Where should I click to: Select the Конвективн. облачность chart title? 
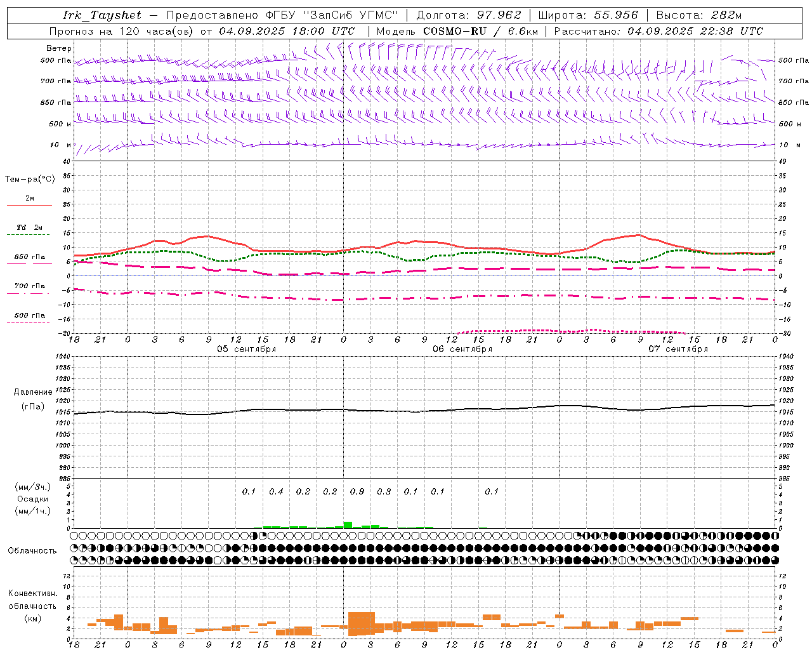[32, 600]
